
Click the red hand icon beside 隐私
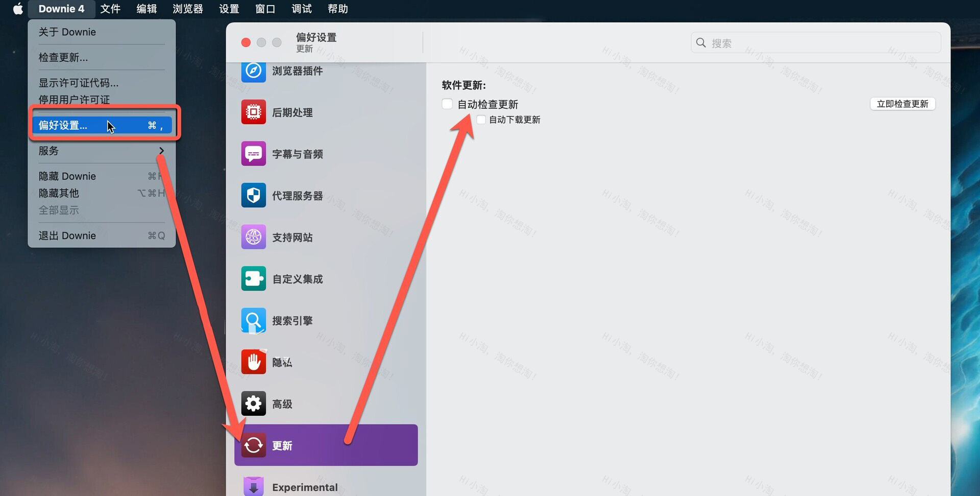pyautogui.click(x=253, y=362)
